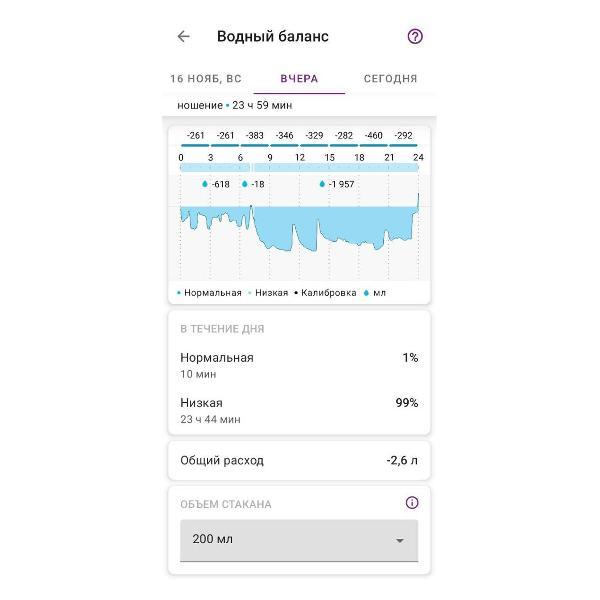Tap the -383 interval segment in chart
Viewport: 600px width, 600px height.
[x=255, y=138]
